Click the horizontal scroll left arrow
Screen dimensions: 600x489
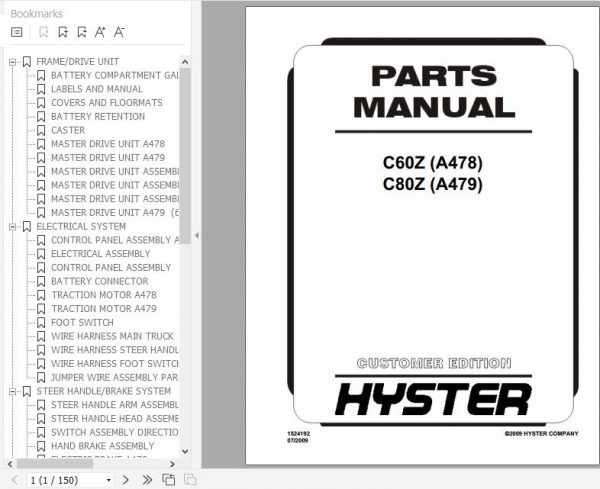point(10,464)
